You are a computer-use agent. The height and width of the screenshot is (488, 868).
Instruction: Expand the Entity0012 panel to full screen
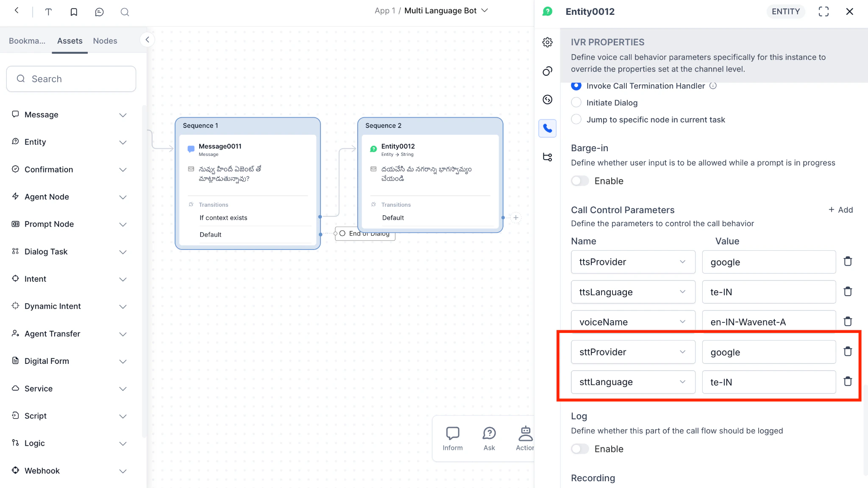point(823,11)
